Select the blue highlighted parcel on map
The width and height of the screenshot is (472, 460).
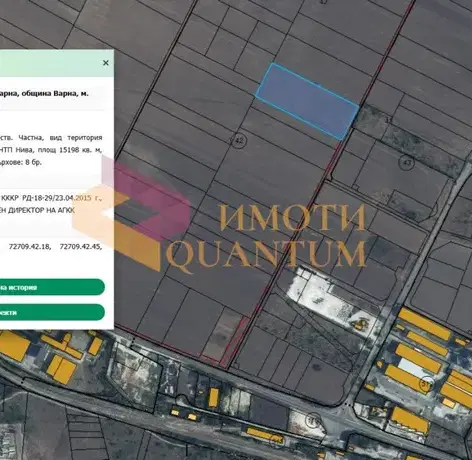[x=307, y=101]
